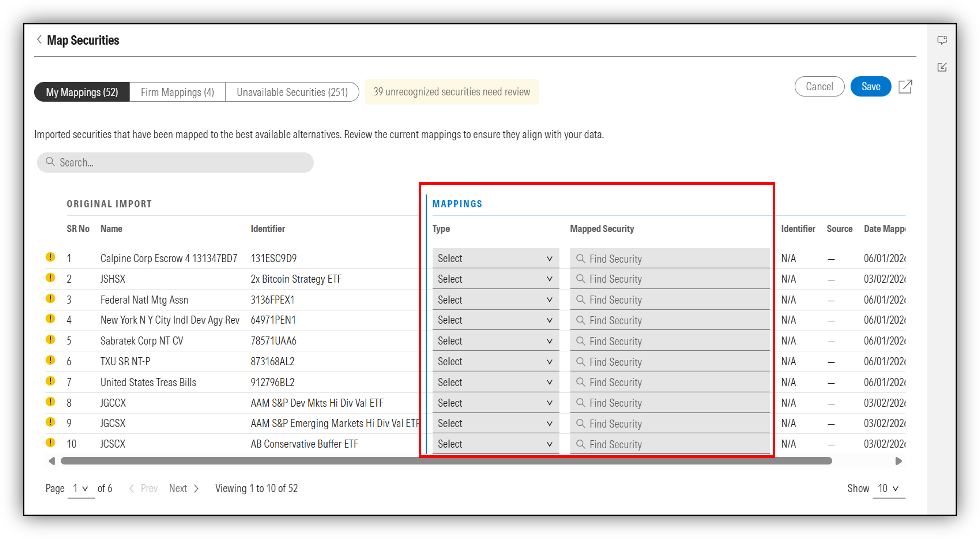Open Type Select dropdown for Sabratek Corp row
The height and width of the screenshot is (539, 980).
pyautogui.click(x=495, y=341)
